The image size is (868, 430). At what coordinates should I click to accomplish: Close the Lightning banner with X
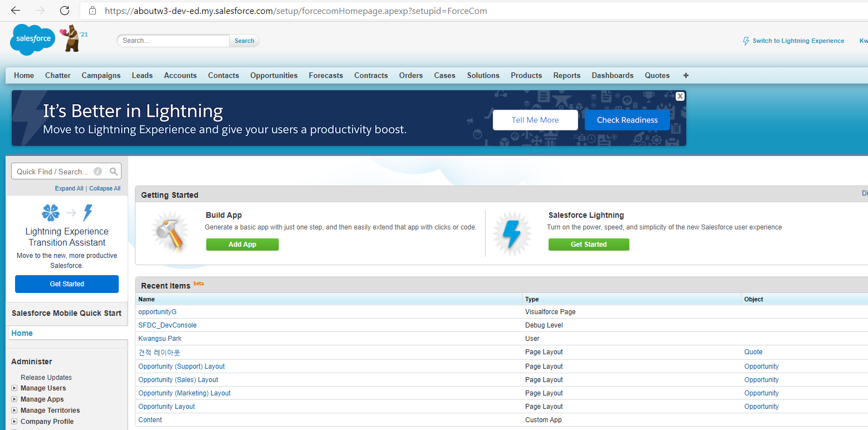click(680, 96)
